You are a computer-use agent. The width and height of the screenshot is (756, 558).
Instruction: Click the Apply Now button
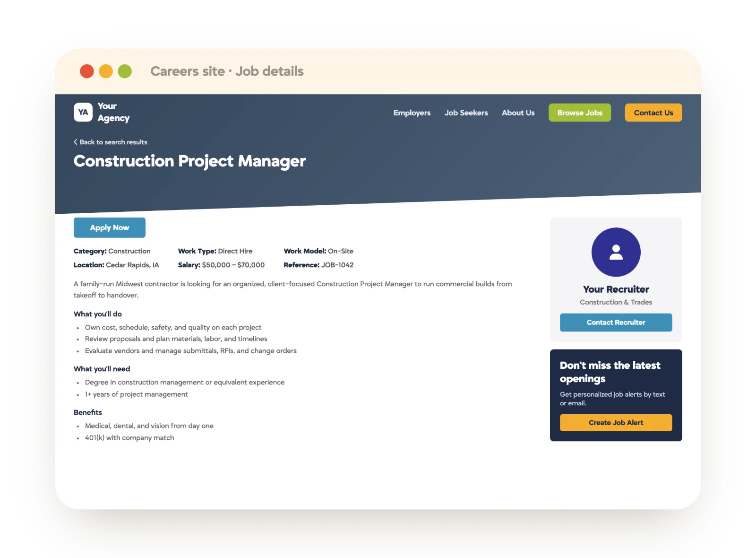(110, 227)
